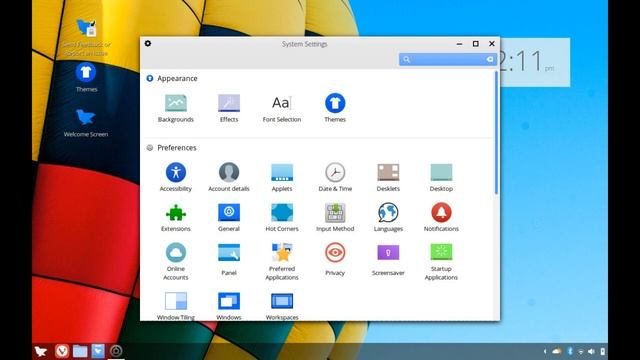Image resolution: width=640 pixels, height=360 pixels.
Task: Click the desktop clock widget
Action: [535, 62]
